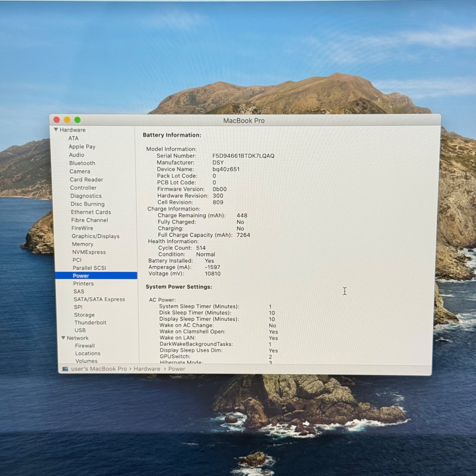Click the battery Serial Number value
This screenshot has width=476, height=476.
click(243, 156)
